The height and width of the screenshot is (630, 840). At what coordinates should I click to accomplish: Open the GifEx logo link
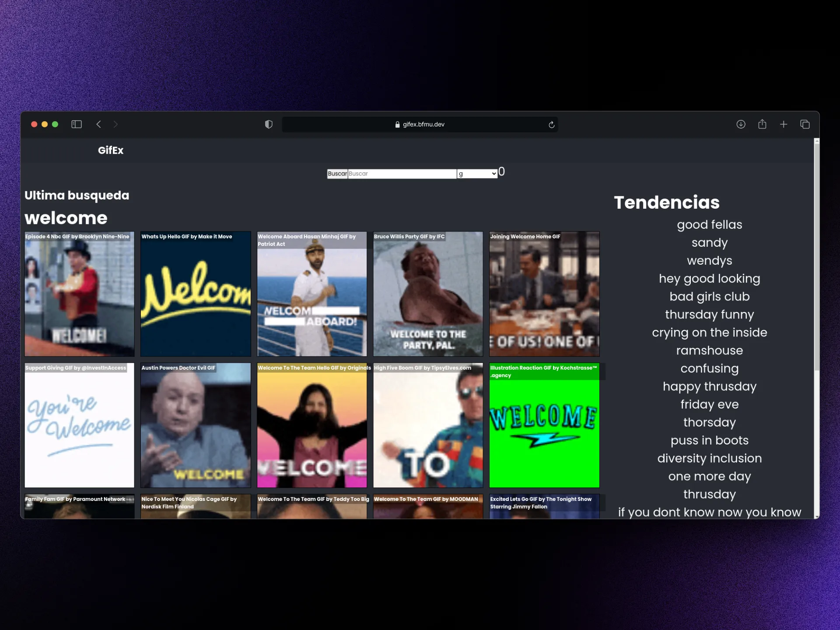(111, 150)
